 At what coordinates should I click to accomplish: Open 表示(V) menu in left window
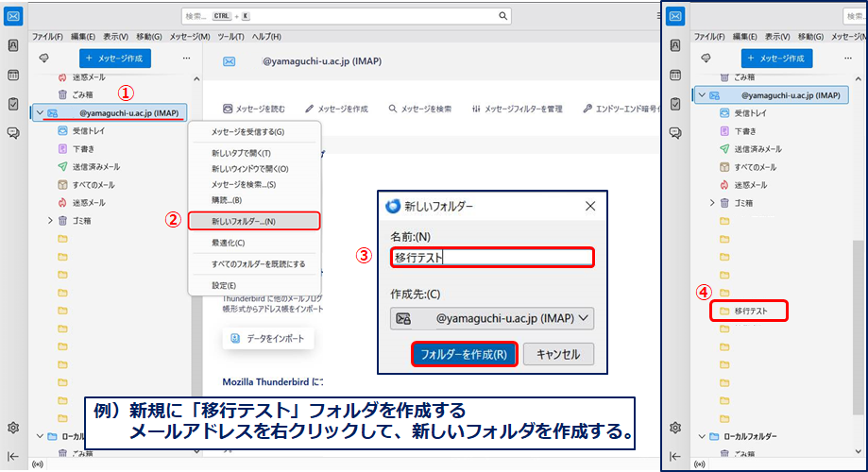click(115, 37)
